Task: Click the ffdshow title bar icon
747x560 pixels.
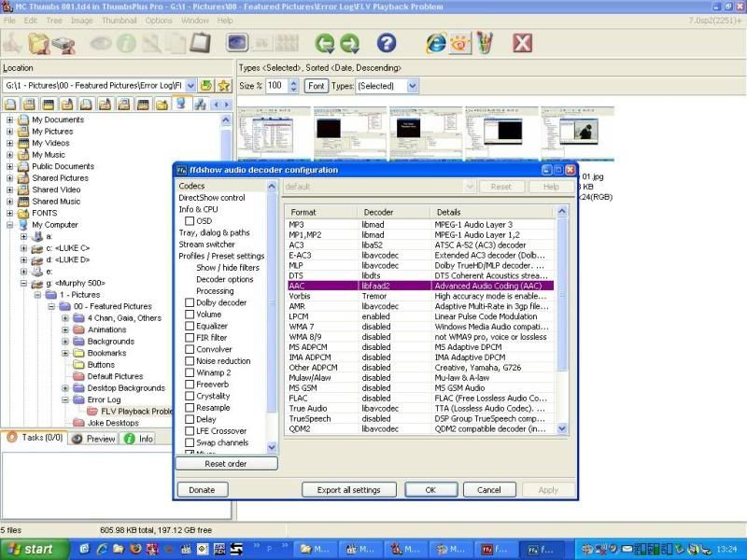Action: tap(181, 170)
